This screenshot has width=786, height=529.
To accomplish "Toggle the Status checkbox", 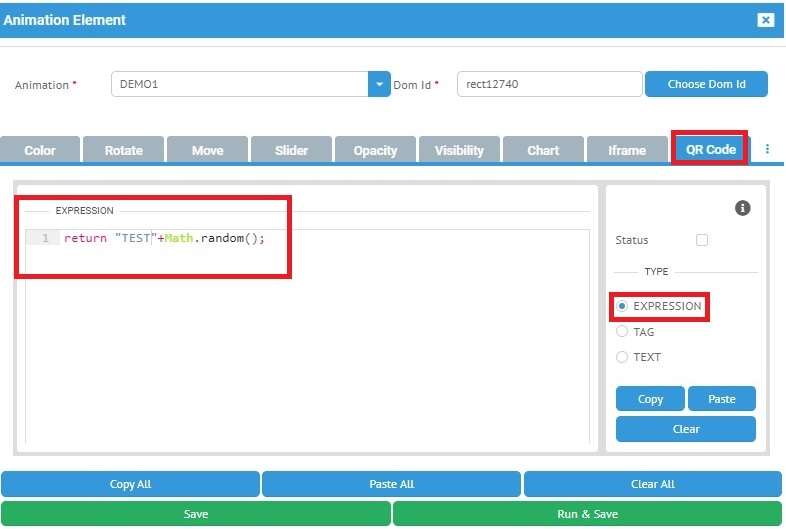I will 701,240.
